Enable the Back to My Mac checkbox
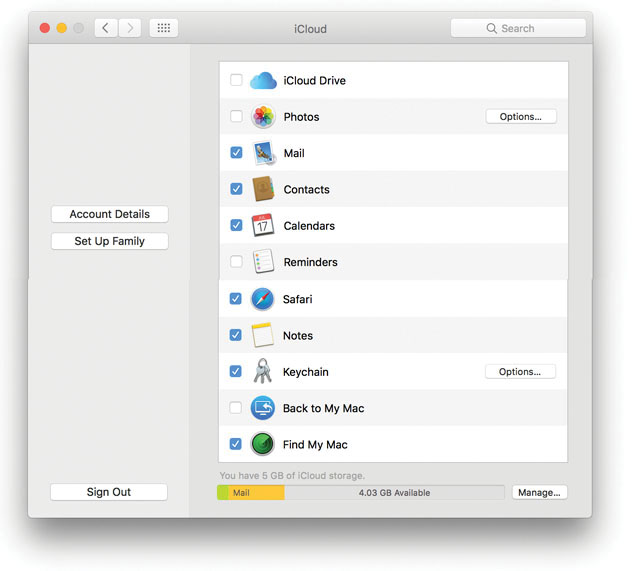The height and width of the screenshot is (571, 640). [236, 407]
